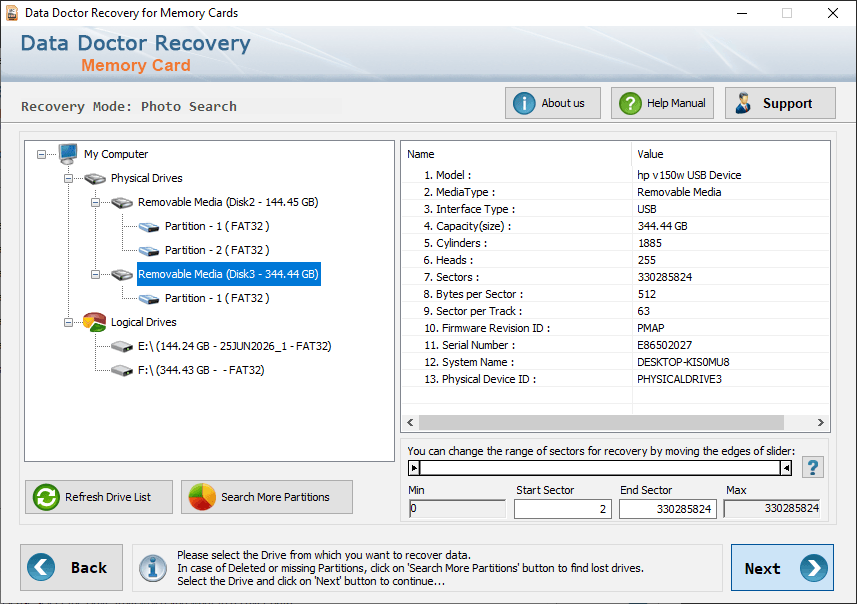
Task: Click the Search More Partitions pie icon
Action: coord(202,497)
